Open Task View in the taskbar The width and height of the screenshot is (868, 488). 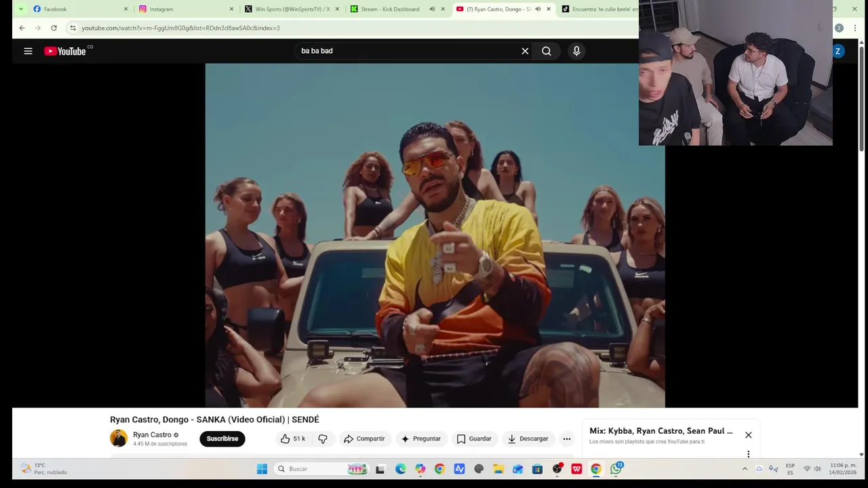click(x=380, y=469)
